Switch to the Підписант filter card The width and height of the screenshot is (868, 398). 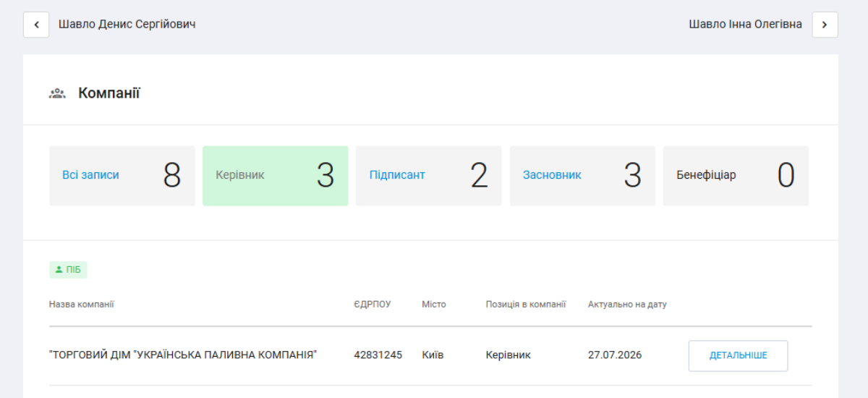coord(429,176)
